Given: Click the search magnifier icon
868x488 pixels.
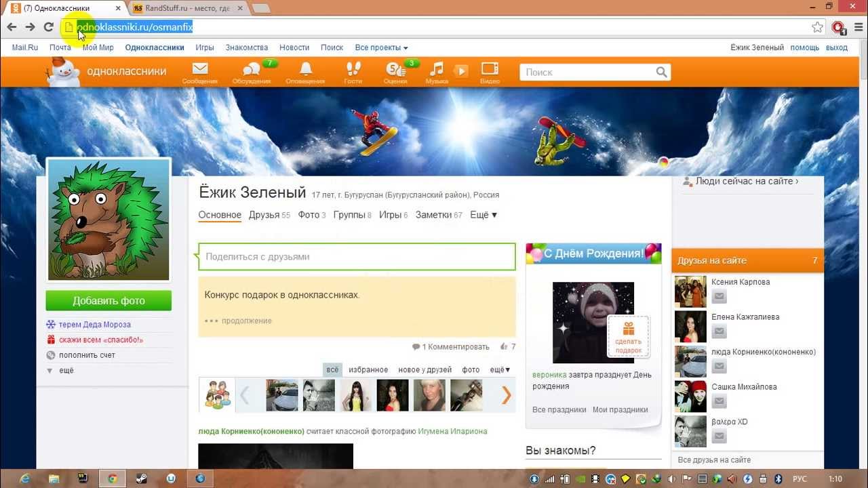Looking at the screenshot, I should [x=661, y=73].
